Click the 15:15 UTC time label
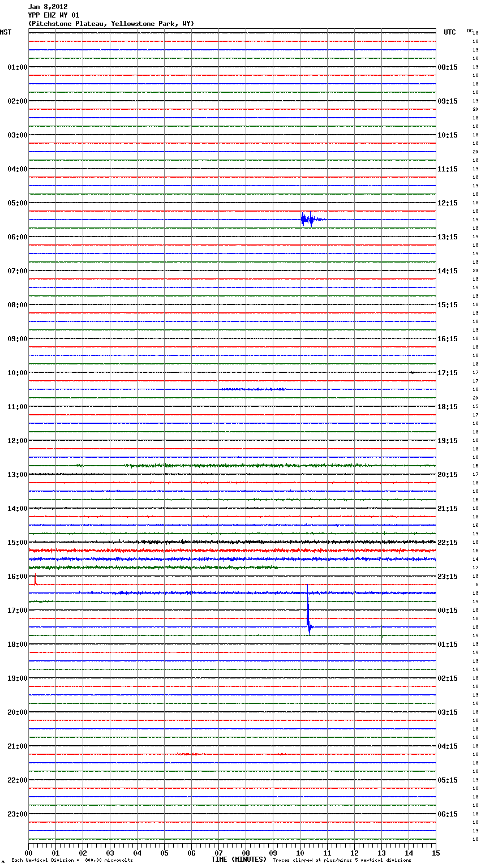 point(448,305)
